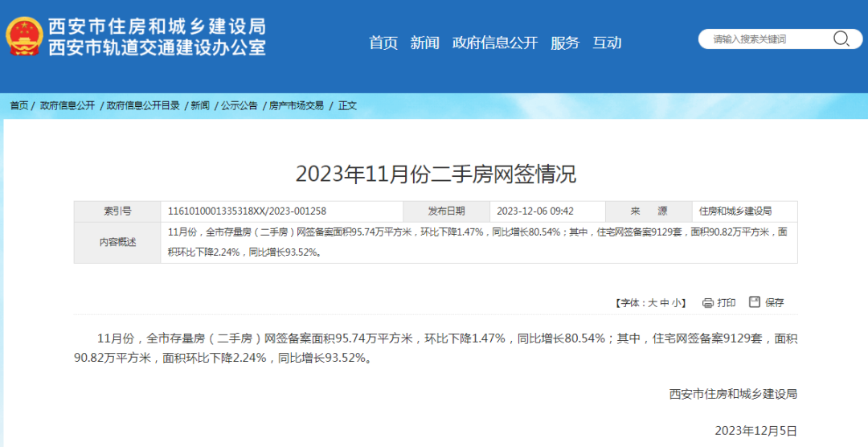Set font size to 小
The width and height of the screenshot is (868, 447).
(677, 303)
